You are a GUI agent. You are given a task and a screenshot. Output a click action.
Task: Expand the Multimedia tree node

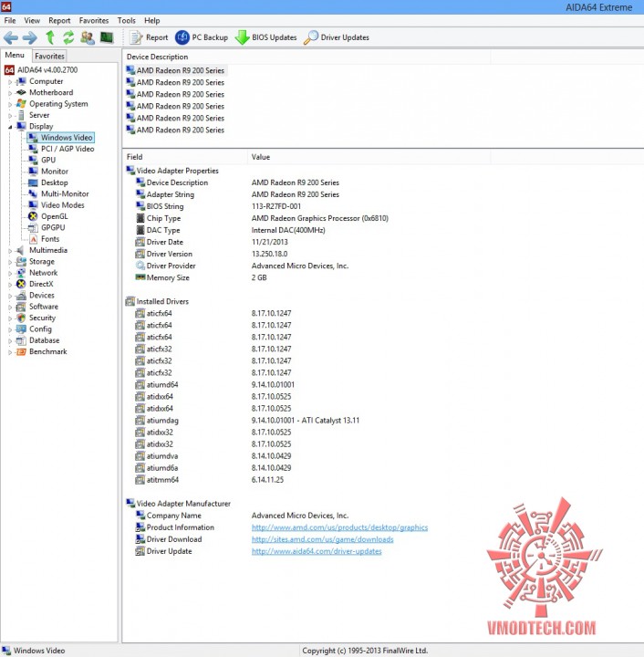click(10, 251)
